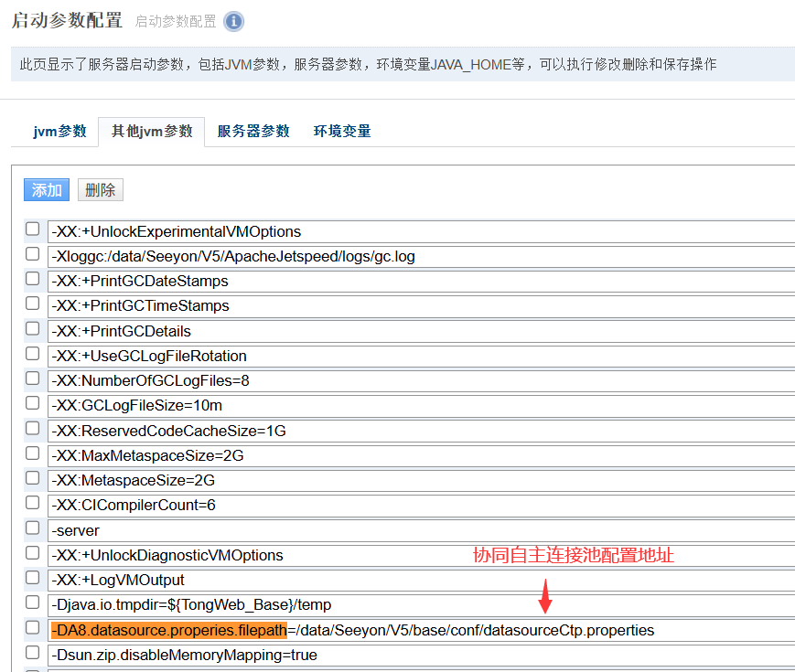The width and height of the screenshot is (795, 672).
Task: Focus the -server parameter field
Action: pyautogui.click(x=422, y=530)
